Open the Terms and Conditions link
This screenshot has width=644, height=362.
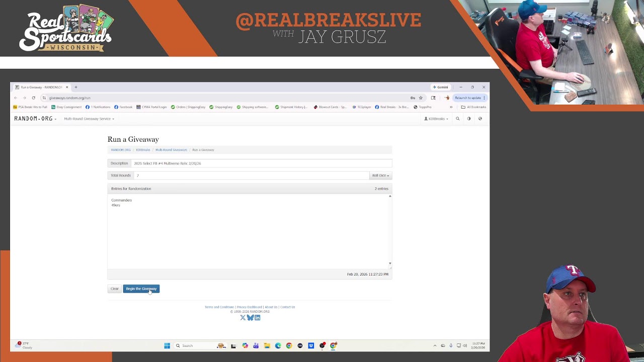click(219, 307)
